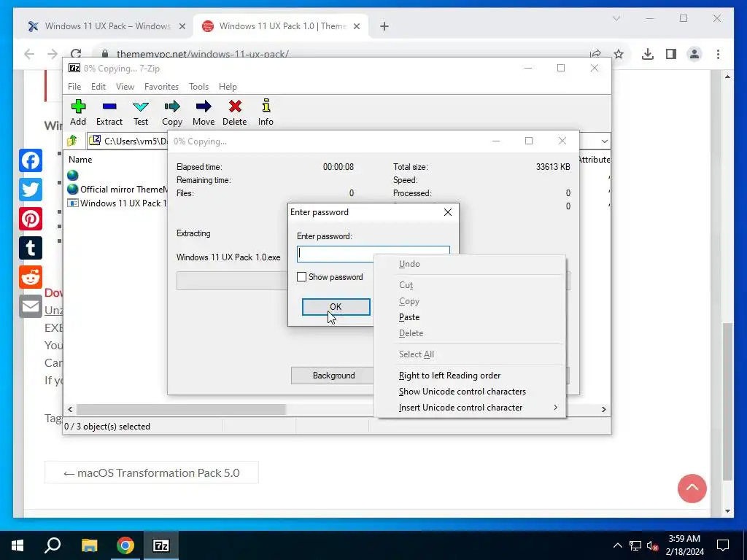Click the Add toolbar icon in 7-Zip
This screenshot has height=560, width=747.
(x=78, y=112)
